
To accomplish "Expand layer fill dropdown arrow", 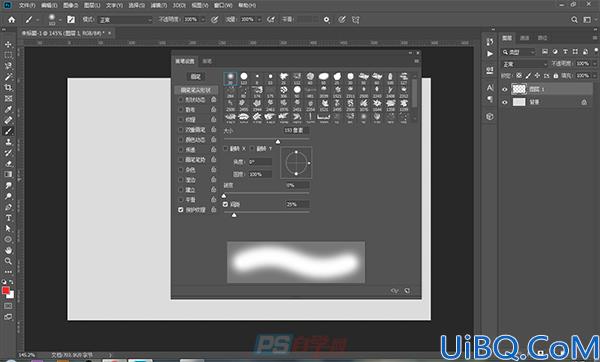I will pos(595,76).
